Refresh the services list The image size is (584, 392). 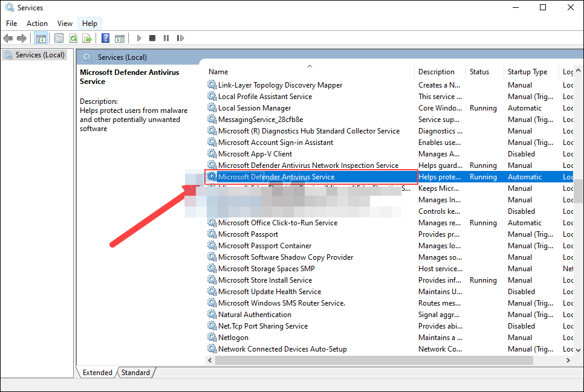point(73,37)
